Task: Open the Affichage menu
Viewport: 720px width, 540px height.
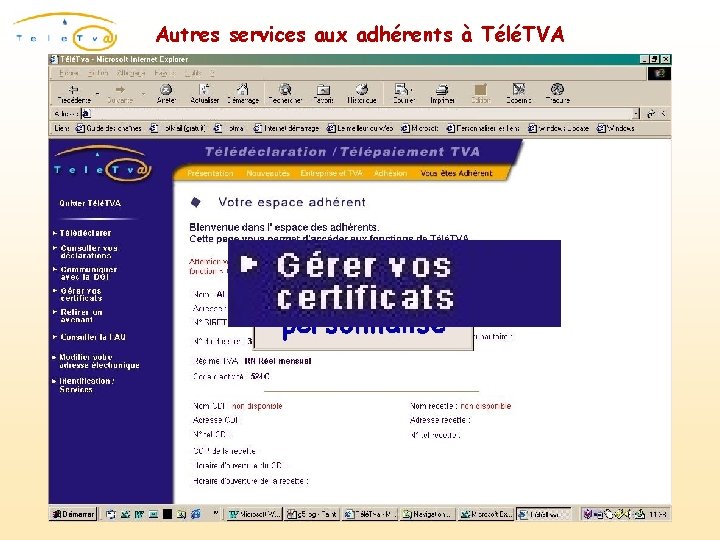Action: pos(131,73)
